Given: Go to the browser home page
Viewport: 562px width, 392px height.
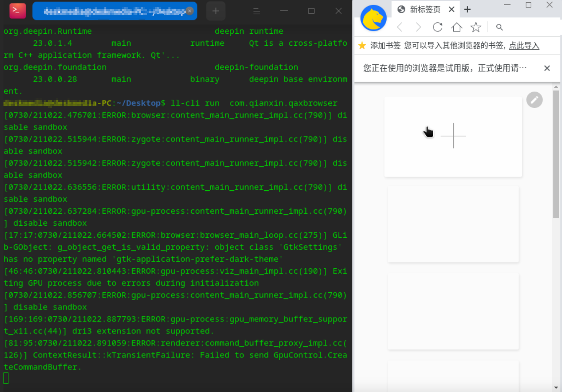Looking at the screenshot, I should click(456, 27).
